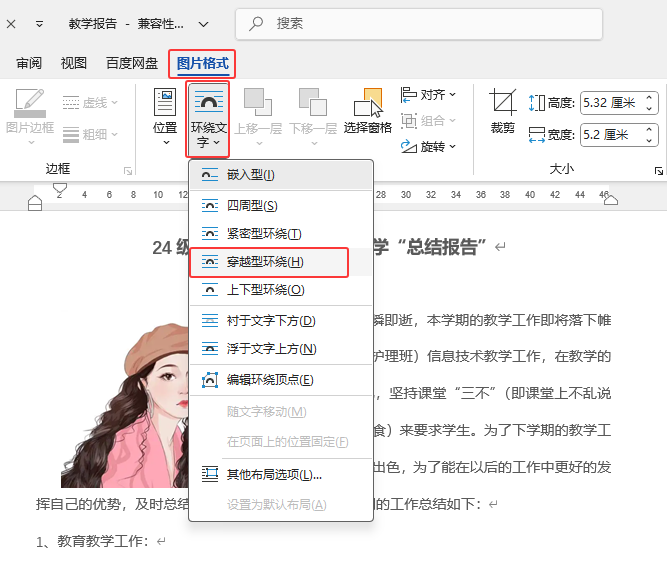
Task: Select the Picture Format (图片格式) tab
Action: pyautogui.click(x=202, y=63)
